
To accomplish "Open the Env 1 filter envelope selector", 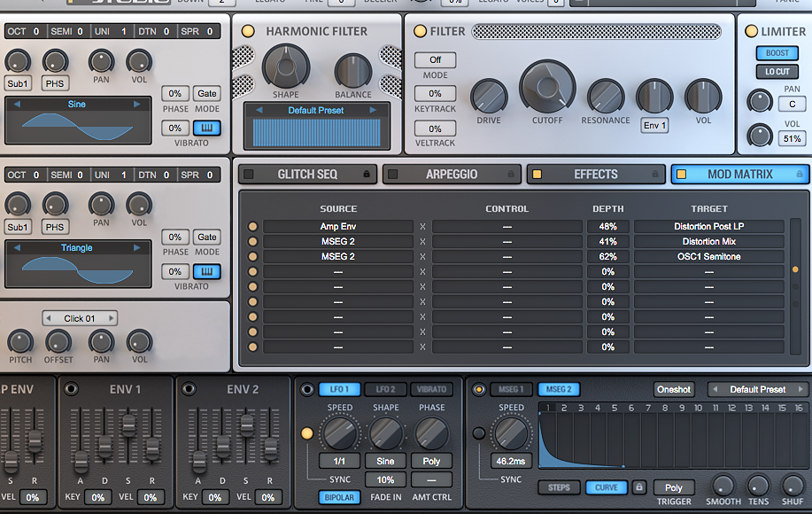I will 654,125.
